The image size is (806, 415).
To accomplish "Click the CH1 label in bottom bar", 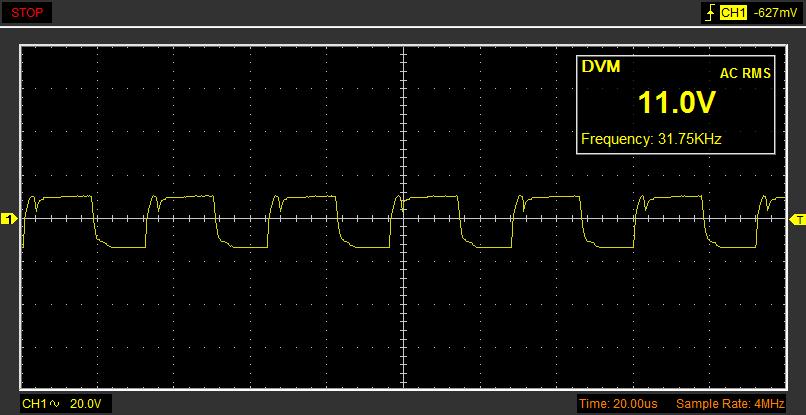I will click(x=35, y=404).
